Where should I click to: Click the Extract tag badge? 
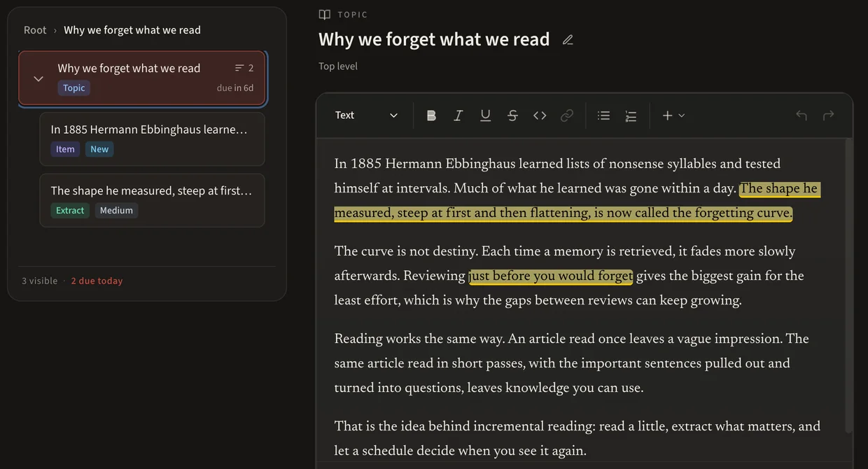pyautogui.click(x=70, y=210)
